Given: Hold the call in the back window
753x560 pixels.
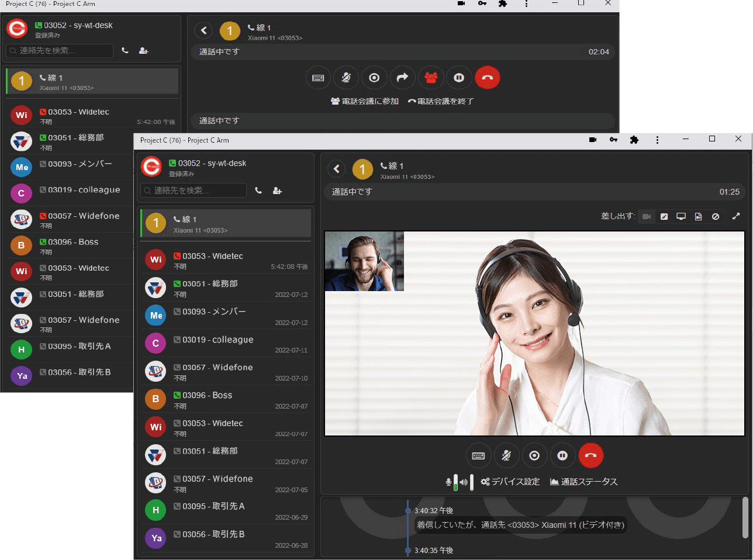Looking at the screenshot, I should tap(459, 78).
